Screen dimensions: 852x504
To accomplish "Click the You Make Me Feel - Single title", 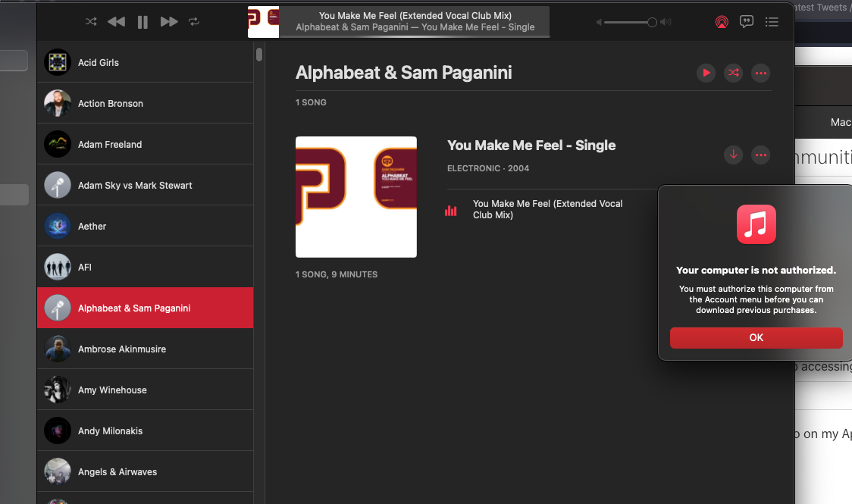I will 531,146.
